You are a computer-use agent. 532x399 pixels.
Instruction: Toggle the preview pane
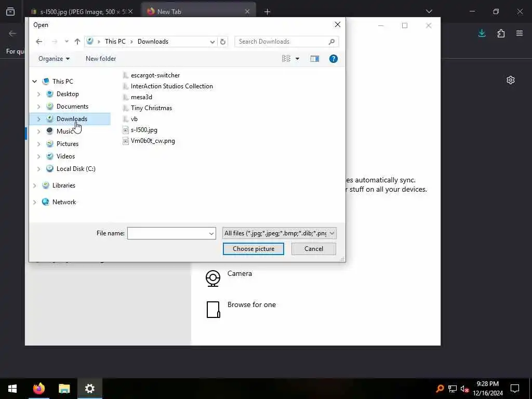point(314,59)
